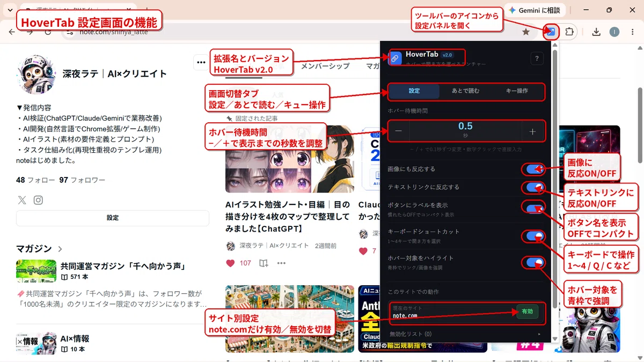Open 共同運営マガジン「千へ向かう声」 link
Screen dimensions: 644x362
click(123, 266)
